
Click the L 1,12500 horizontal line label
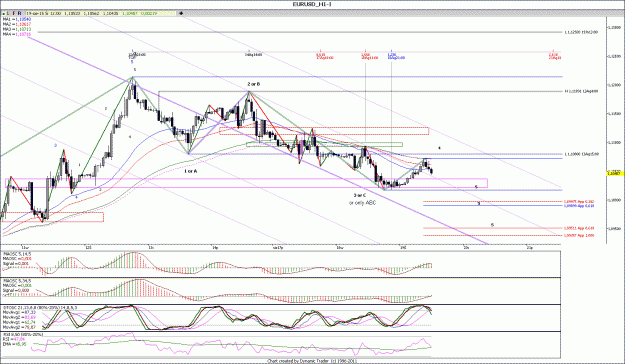coord(581,32)
